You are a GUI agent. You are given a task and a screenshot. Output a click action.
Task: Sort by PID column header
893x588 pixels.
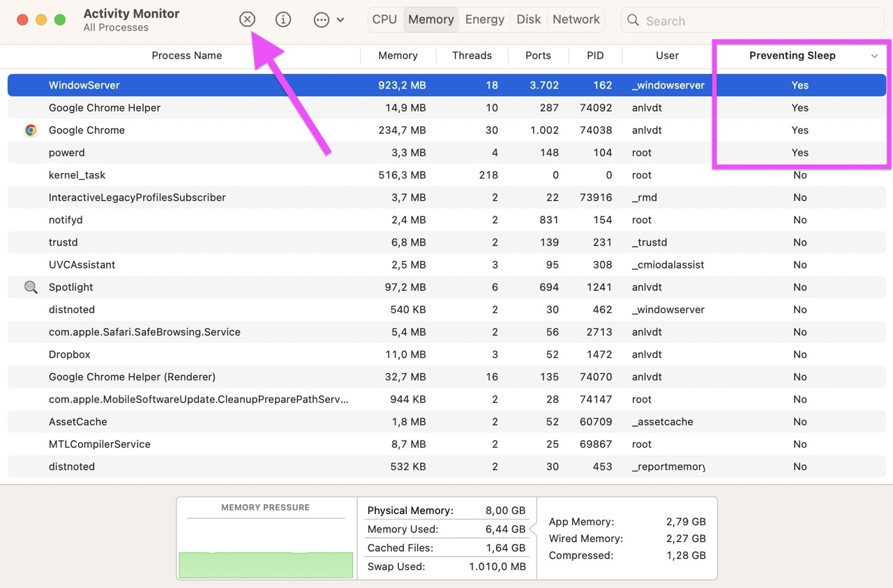coord(595,56)
